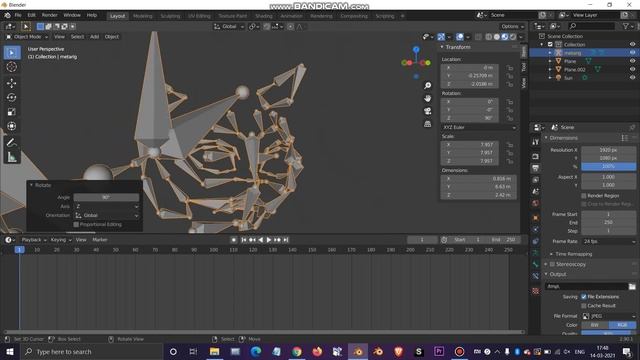This screenshot has width=640, height=360.
Task: Open the timeline Playback menu
Action: [34, 240]
